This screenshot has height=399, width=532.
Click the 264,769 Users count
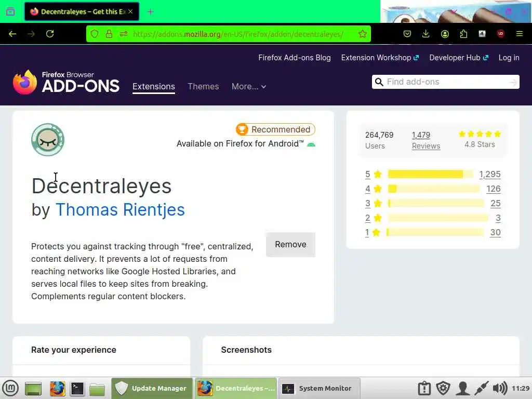point(379,140)
